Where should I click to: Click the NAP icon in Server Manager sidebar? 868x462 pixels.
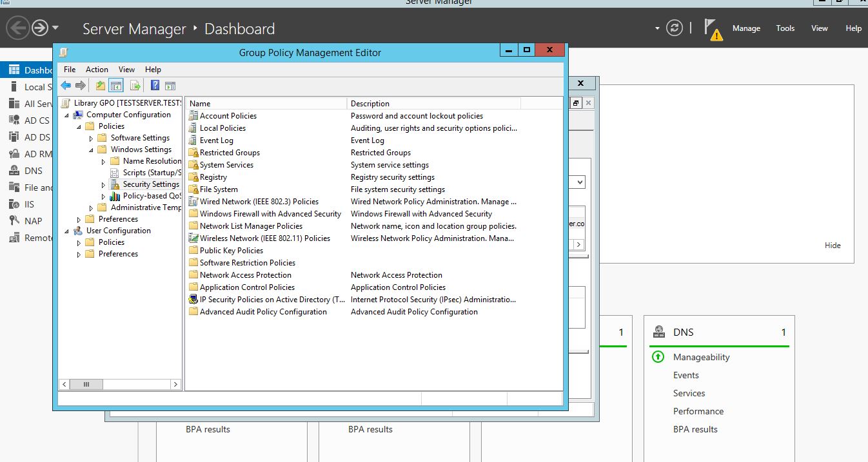pyautogui.click(x=14, y=221)
